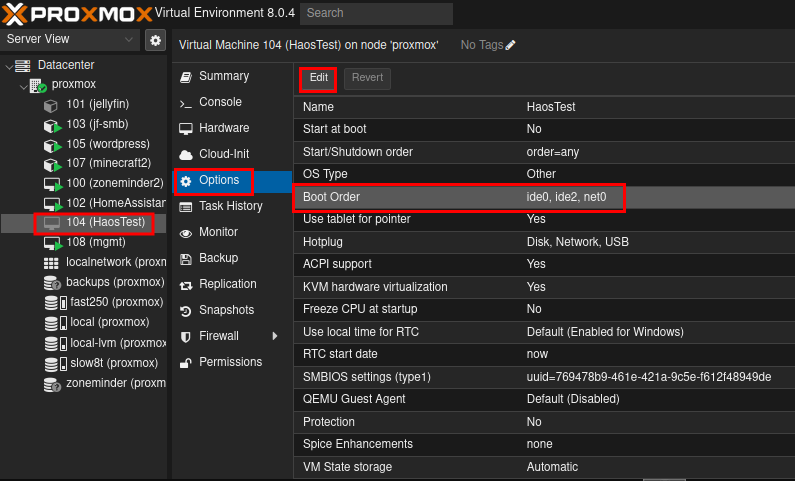
Task: Click the Firewall shield icon
Action: click(x=186, y=337)
